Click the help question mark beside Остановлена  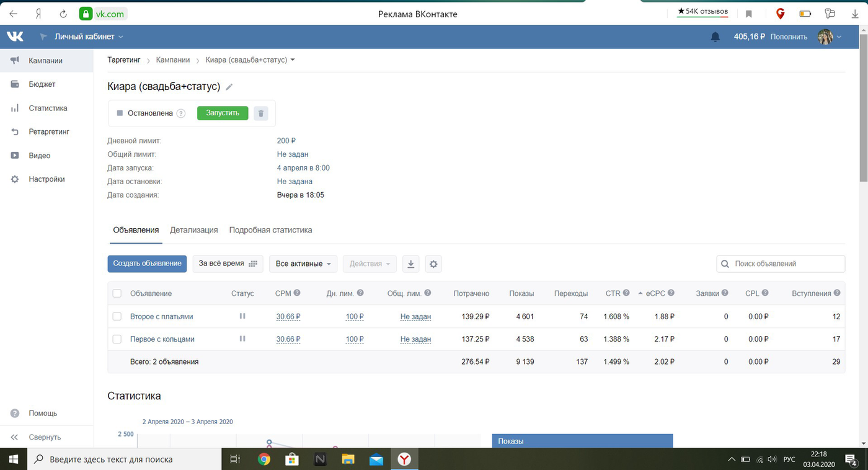(181, 113)
